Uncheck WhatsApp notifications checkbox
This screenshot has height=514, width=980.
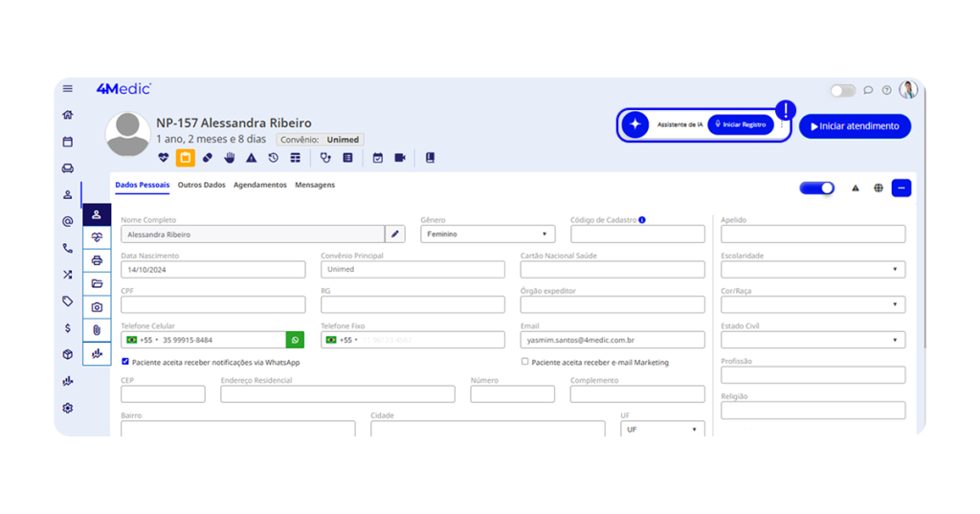[125, 362]
